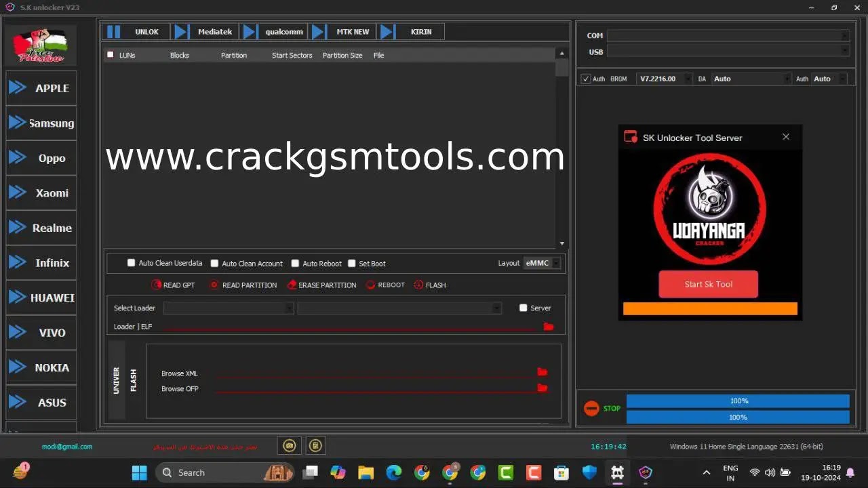Click the taskbar Search box
The image size is (868, 488).
[225, 472]
